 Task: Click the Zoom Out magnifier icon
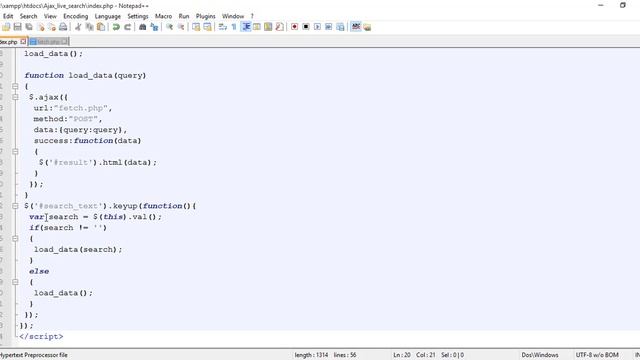(x=181, y=27)
